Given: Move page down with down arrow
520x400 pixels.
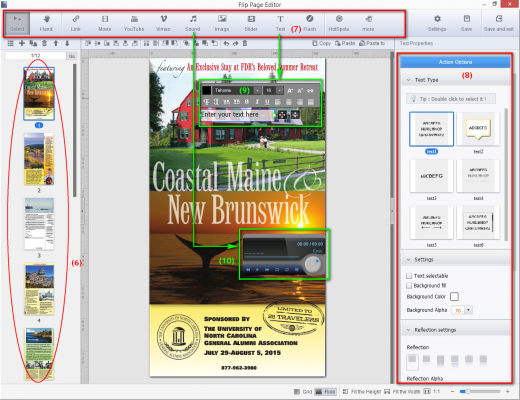Looking at the screenshot, I should tap(67, 43).
